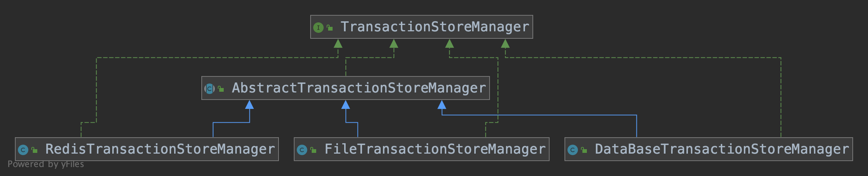The height and width of the screenshot is (176, 868).
Task: Click the green public lock icon on TransactionStoreManager
Action: point(330,28)
